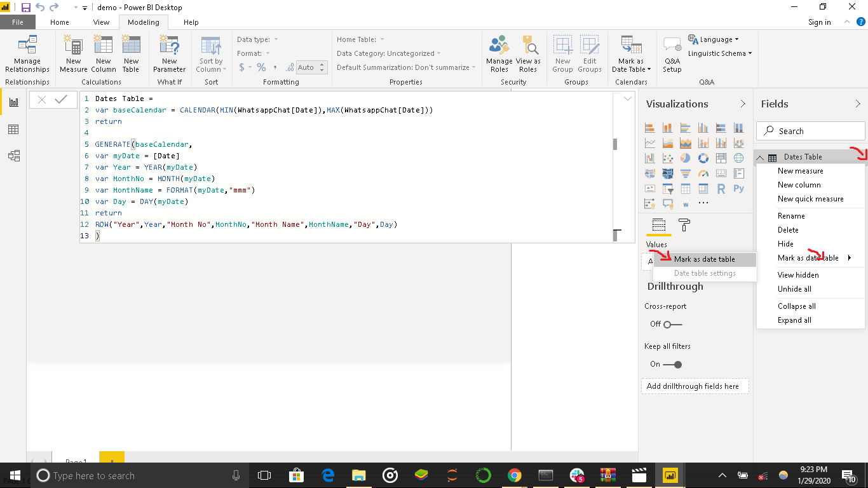This screenshot has height=488, width=868.
Task: Switch to Data view in left sidebar
Action: click(13, 130)
